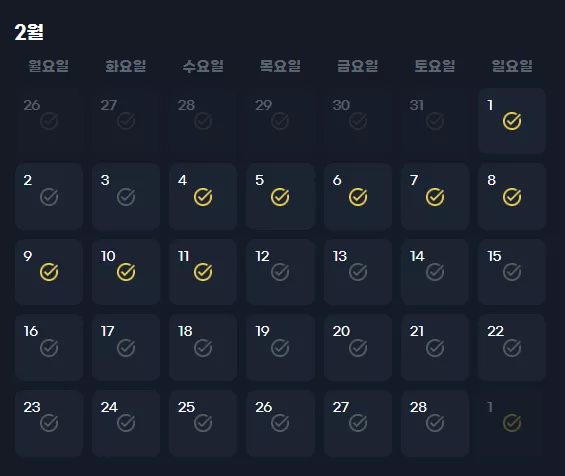This screenshot has width=565, height=476.
Task: Open the day 23 calendar cell
Action: (49, 423)
